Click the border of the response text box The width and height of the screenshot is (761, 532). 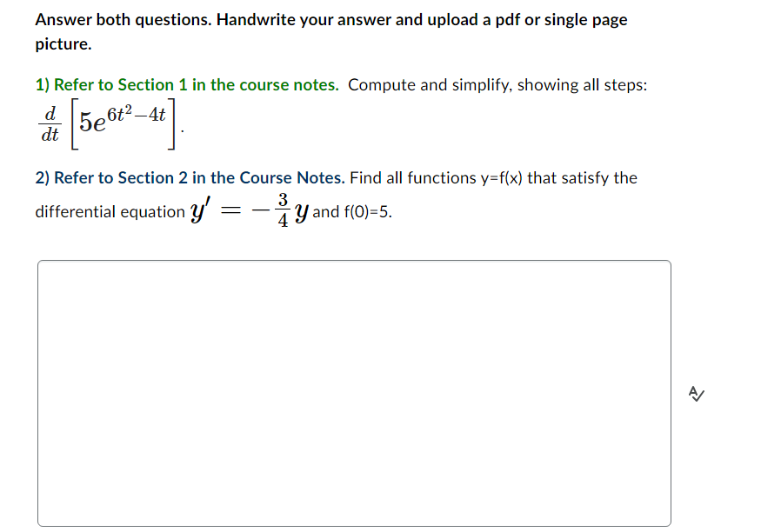point(354,260)
